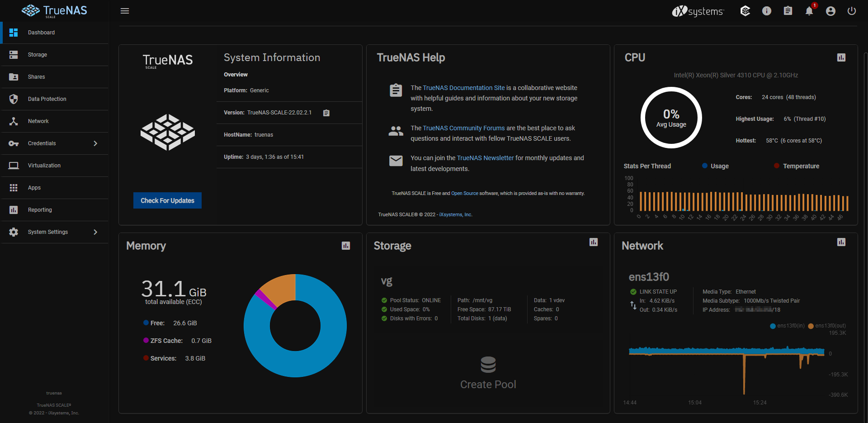Expand the System Settings submenu arrow

pyautogui.click(x=95, y=232)
